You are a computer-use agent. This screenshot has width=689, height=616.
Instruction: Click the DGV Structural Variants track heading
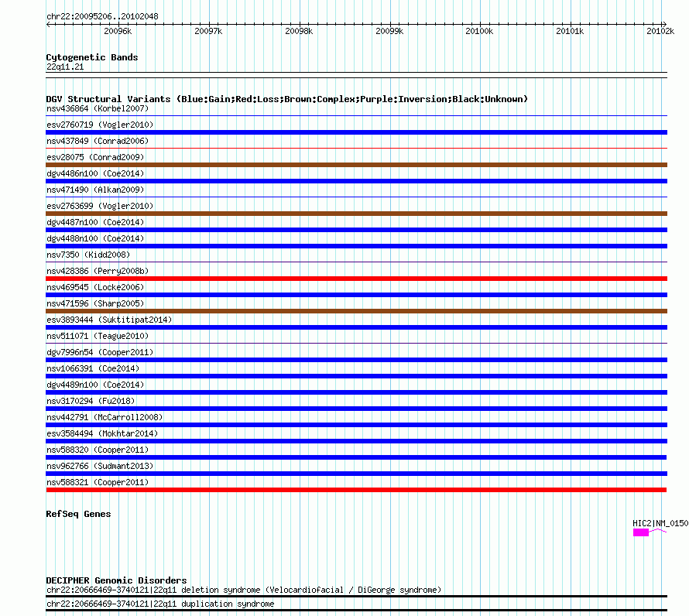coord(287,99)
